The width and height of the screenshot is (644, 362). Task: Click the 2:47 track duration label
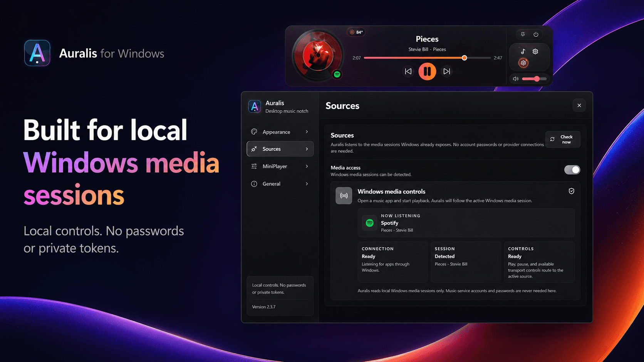[x=498, y=58]
